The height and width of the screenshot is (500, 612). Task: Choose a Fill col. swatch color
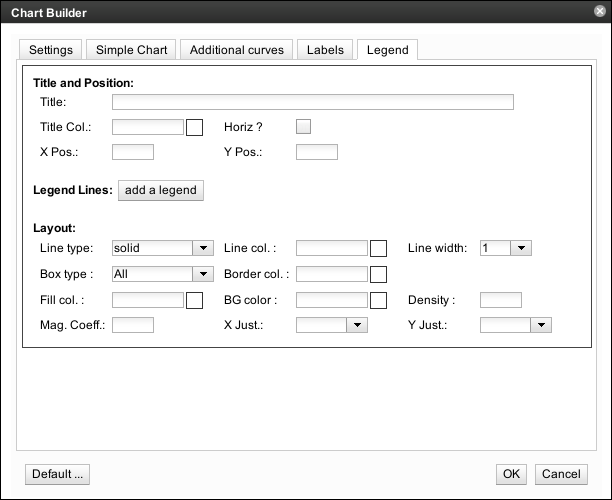[x=195, y=300]
